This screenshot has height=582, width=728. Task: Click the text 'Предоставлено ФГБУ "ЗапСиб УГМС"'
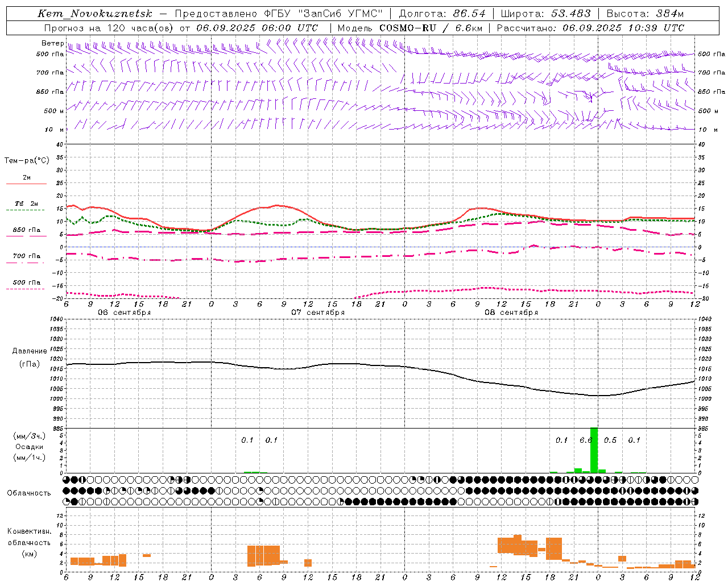279,14
